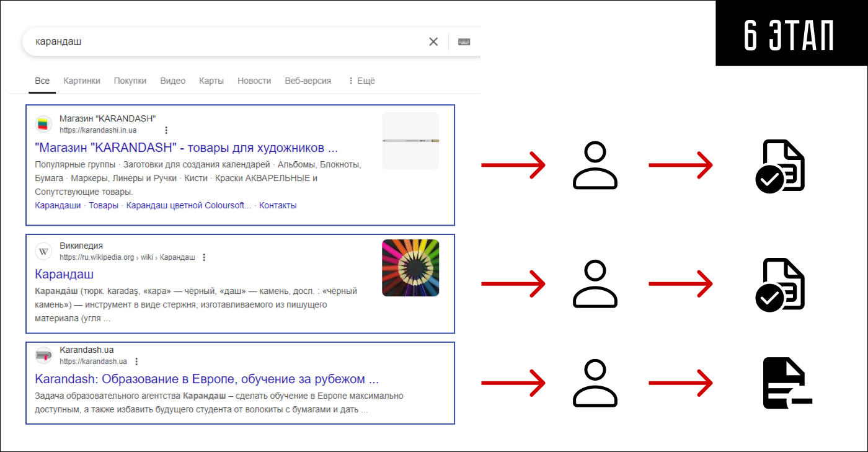868x452 pixels.
Task: Open options menu next to ru.wikipedia.org URL
Action: coord(204,257)
